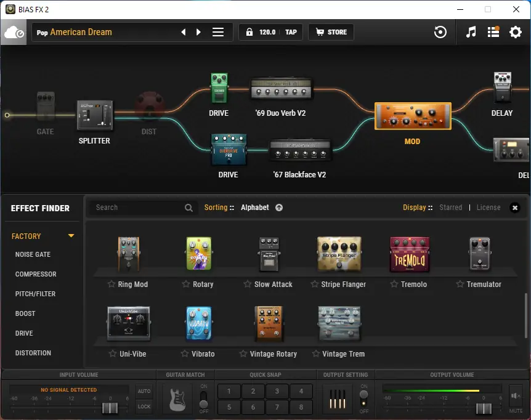Select DISTORTION category
The height and width of the screenshot is (420, 531).
(33, 353)
